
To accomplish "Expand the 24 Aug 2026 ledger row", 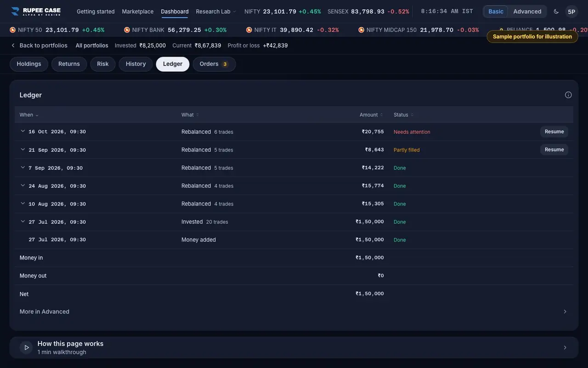I will [23, 185].
